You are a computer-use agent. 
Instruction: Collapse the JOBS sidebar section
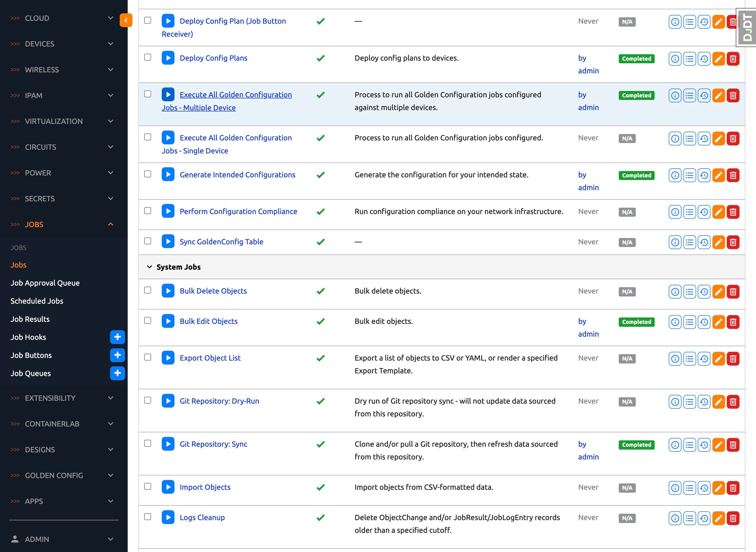tap(110, 224)
